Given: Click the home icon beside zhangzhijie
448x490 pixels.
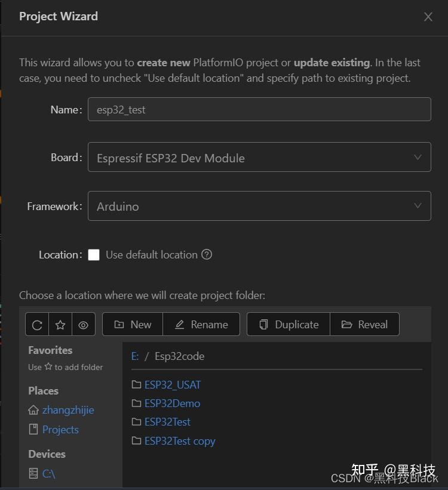Looking at the screenshot, I should point(33,410).
